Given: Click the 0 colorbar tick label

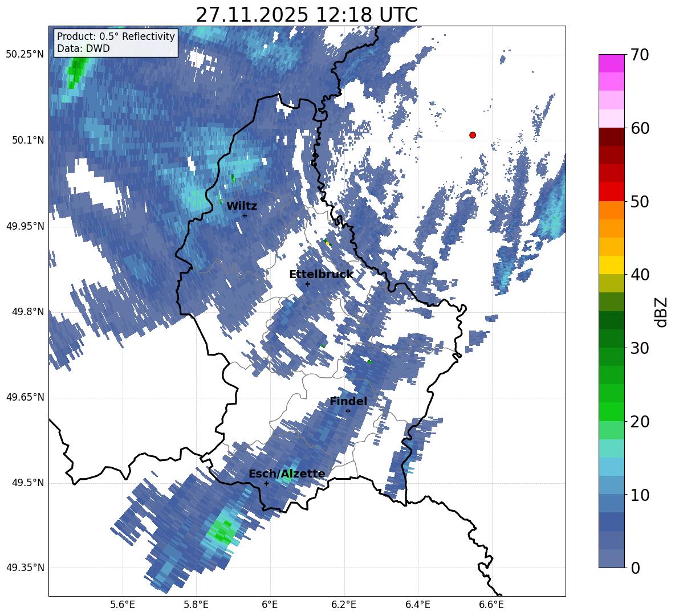Looking at the screenshot, I should tap(636, 568).
